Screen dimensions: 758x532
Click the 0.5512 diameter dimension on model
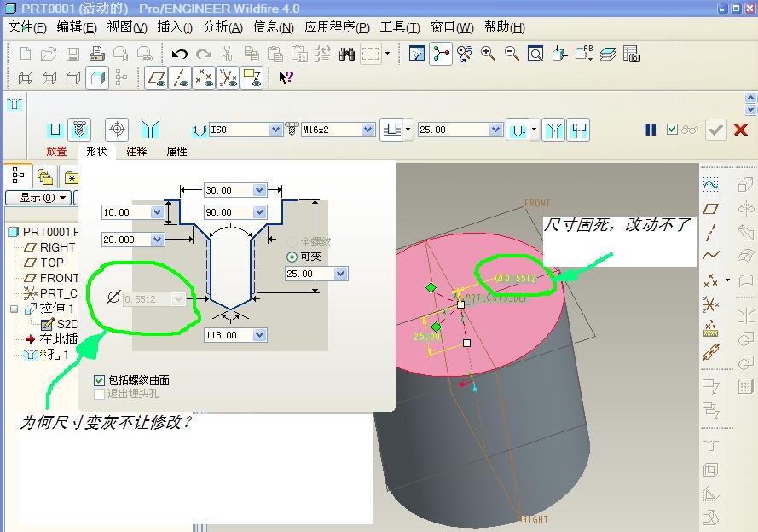515,278
